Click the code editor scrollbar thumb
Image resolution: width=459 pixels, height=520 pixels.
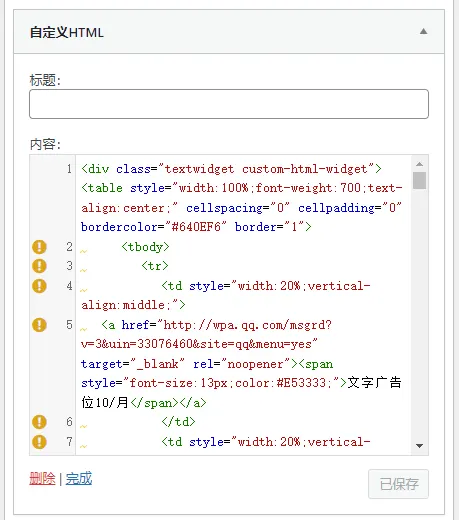[x=419, y=180]
